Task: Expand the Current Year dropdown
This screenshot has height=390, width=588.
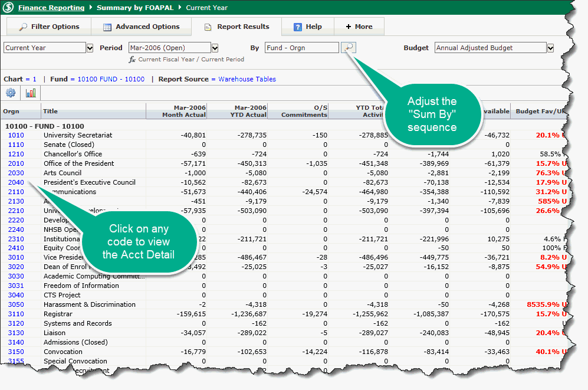Action: pyautogui.click(x=90, y=48)
